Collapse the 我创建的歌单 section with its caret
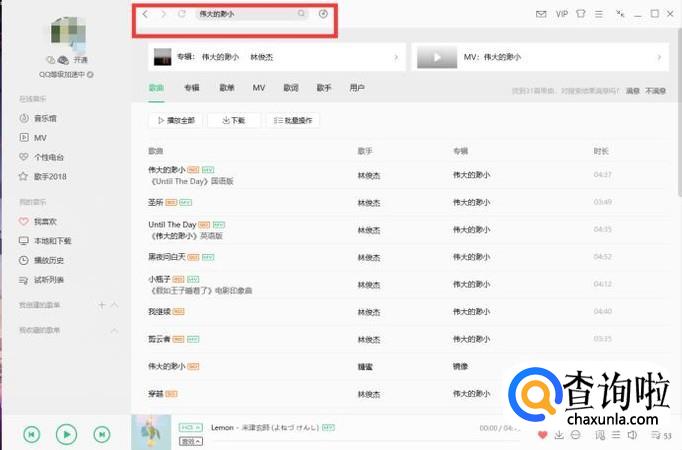 pyautogui.click(x=114, y=305)
